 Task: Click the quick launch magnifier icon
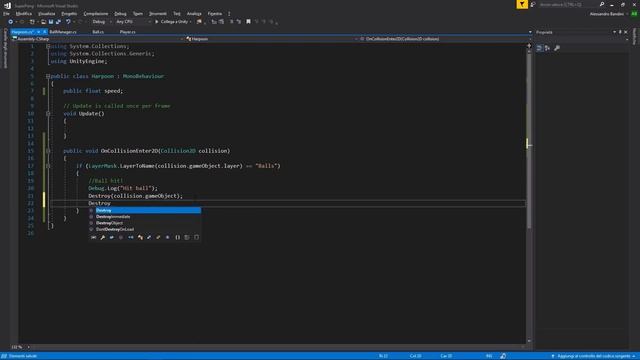(x=602, y=4)
